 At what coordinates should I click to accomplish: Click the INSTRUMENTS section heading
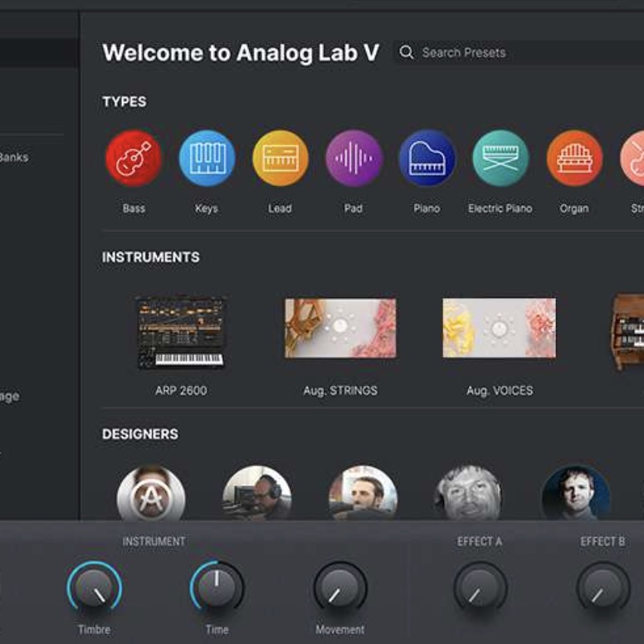pyautogui.click(x=151, y=257)
